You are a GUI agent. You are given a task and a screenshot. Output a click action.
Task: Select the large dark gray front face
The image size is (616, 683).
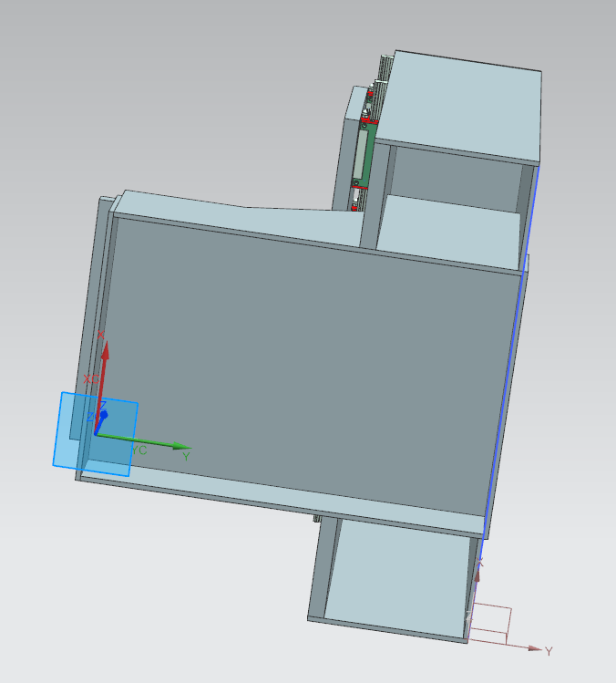click(x=301, y=365)
